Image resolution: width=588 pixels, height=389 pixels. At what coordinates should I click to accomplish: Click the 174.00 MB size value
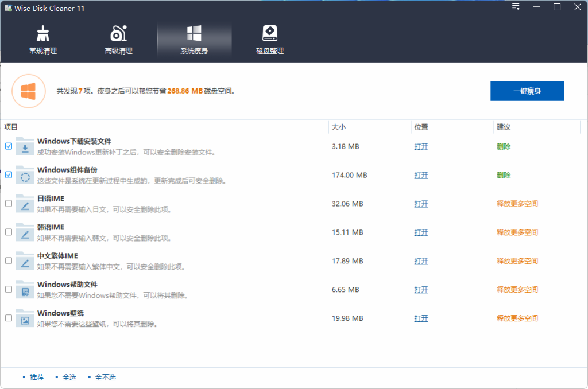tap(350, 175)
